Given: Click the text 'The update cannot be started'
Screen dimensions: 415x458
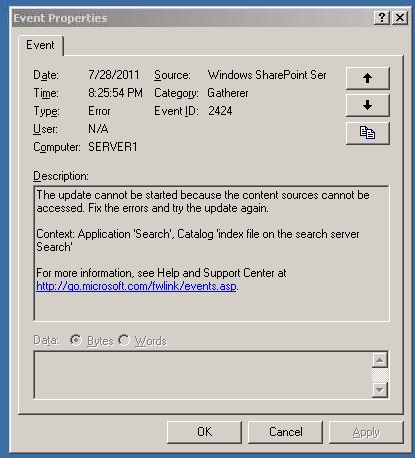Looking at the screenshot, I should 107,195.
